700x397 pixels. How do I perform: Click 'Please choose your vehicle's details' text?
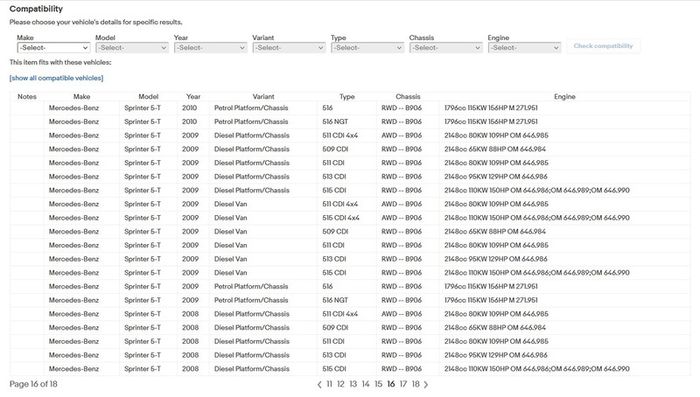tap(96, 22)
